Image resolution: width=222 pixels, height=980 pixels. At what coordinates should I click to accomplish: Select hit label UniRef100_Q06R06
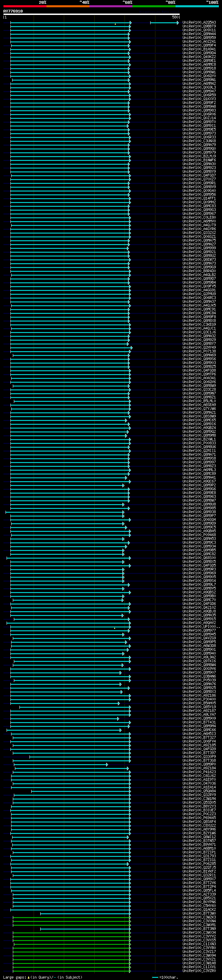(199, 114)
